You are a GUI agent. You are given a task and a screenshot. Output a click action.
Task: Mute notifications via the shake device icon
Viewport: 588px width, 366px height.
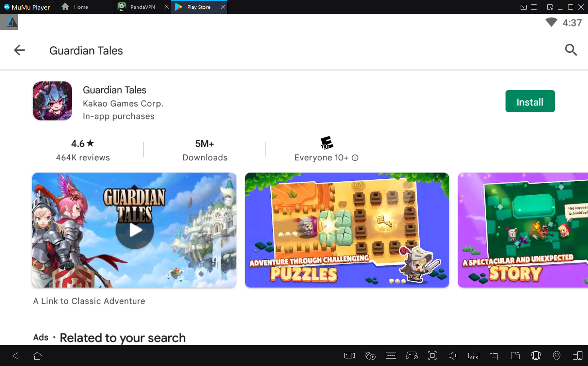[x=536, y=355]
